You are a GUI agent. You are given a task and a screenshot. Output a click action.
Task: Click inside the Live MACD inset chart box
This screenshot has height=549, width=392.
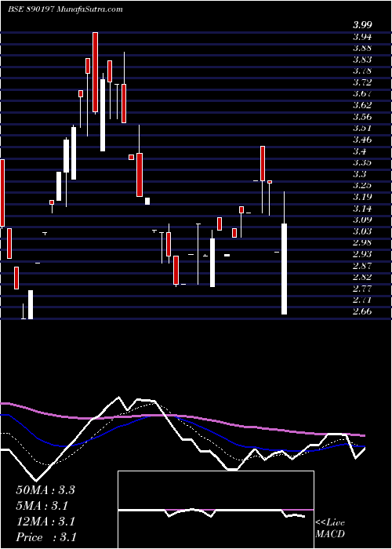216,510
